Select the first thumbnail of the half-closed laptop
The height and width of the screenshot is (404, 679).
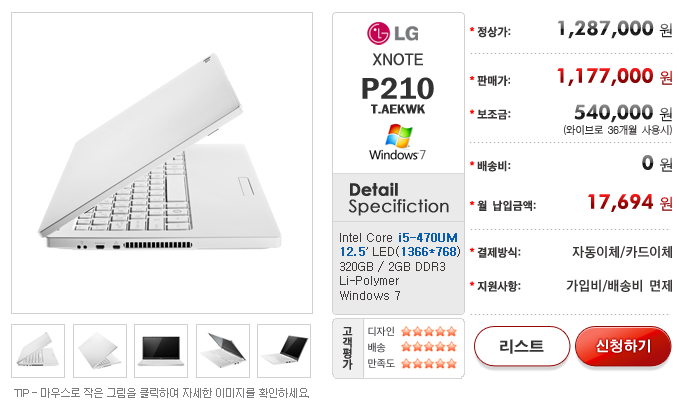(x=38, y=351)
